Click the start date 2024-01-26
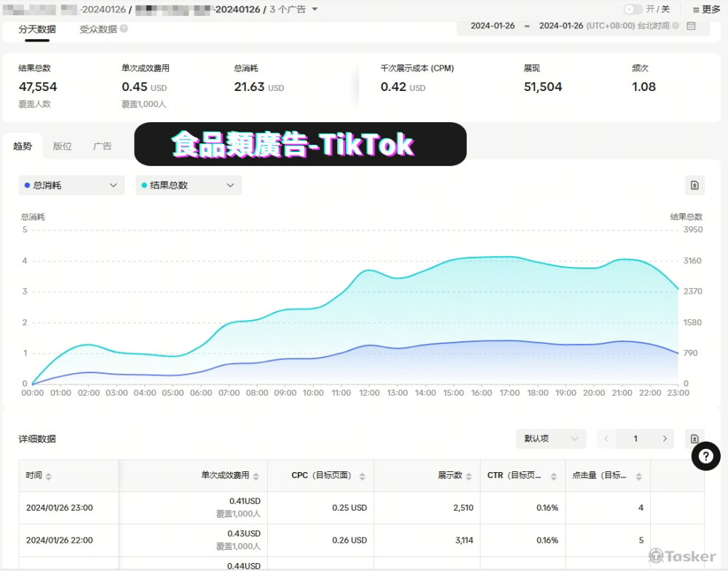Image resolution: width=728 pixels, height=571 pixels. tap(493, 26)
